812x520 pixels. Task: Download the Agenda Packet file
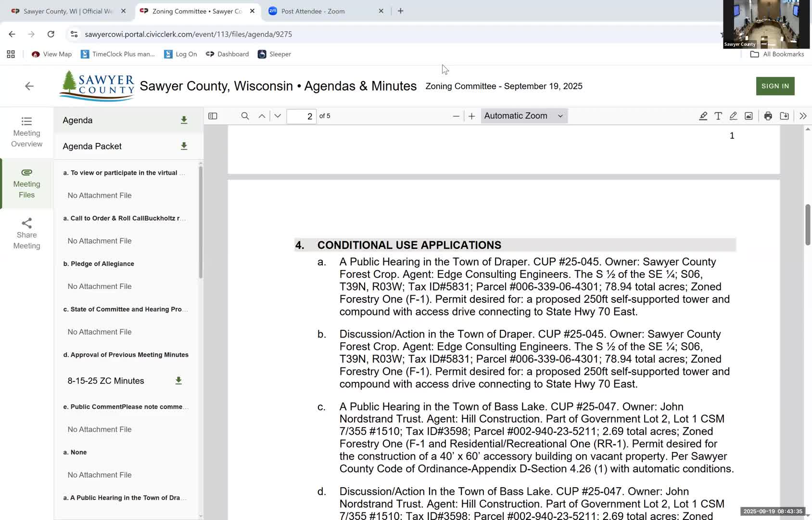click(x=184, y=146)
